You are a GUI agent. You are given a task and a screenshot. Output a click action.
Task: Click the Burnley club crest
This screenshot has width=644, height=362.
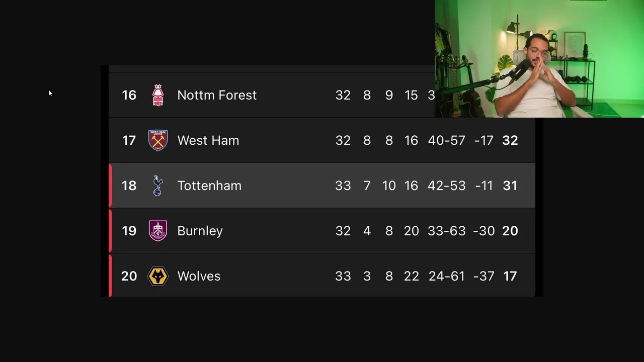[158, 231]
